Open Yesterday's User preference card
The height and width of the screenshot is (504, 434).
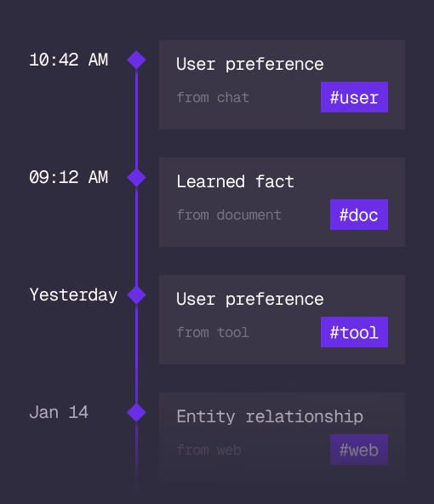[282, 320]
